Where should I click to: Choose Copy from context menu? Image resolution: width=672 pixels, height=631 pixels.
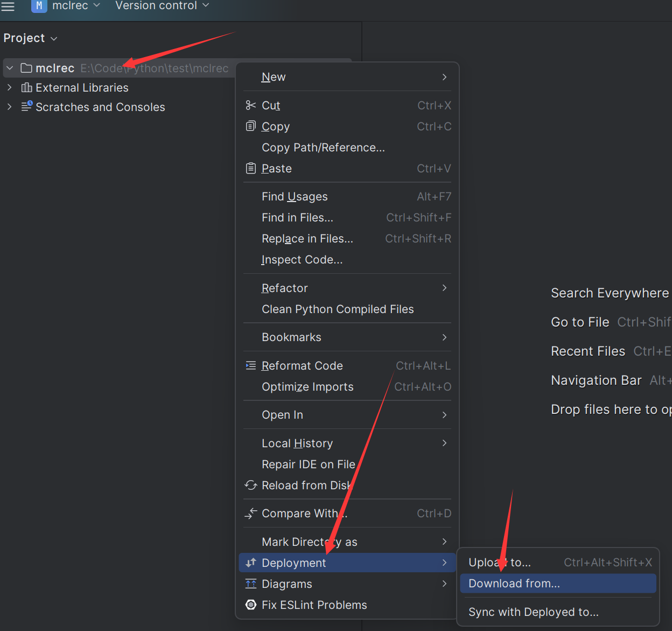click(347, 127)
